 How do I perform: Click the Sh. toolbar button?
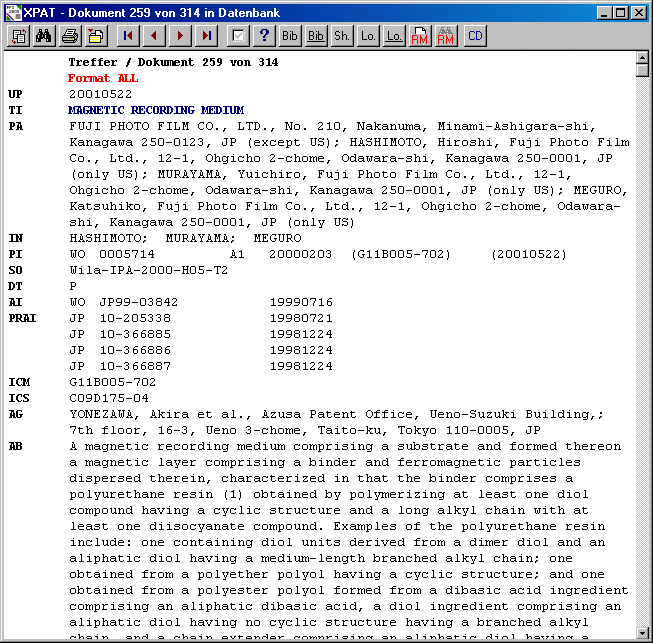point(342,37)
